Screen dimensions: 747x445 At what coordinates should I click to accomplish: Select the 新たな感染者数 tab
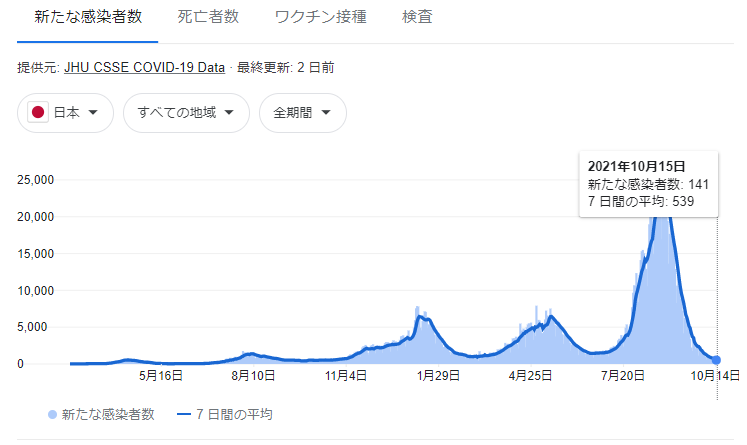(x=88, y=17)
